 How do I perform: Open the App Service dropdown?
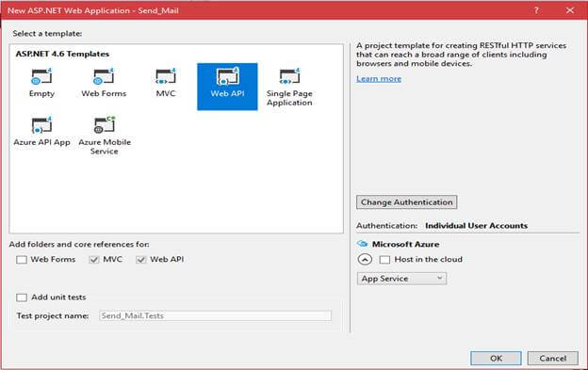click(401, 279)
